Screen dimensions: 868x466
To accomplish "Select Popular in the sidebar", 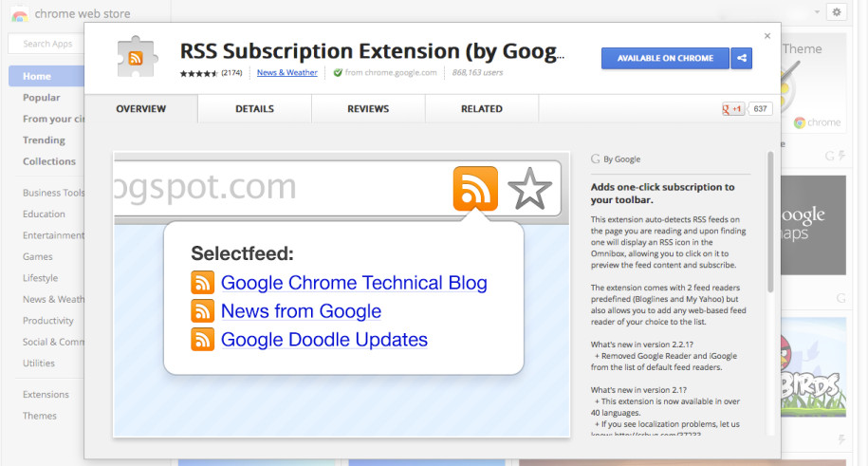I will pyautogui.click(x=42, y=98).
